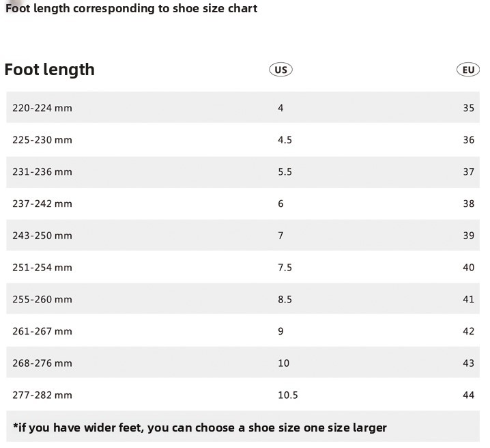
Task: Click the 268-276 mm foot length cell
Action: coord(42,363)
